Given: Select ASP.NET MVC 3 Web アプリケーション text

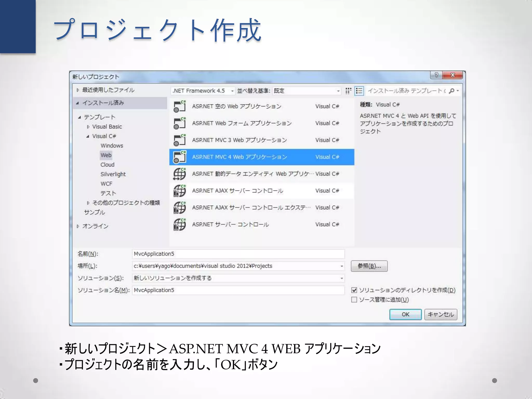Looking at the screenshot, I should point(240,140).
